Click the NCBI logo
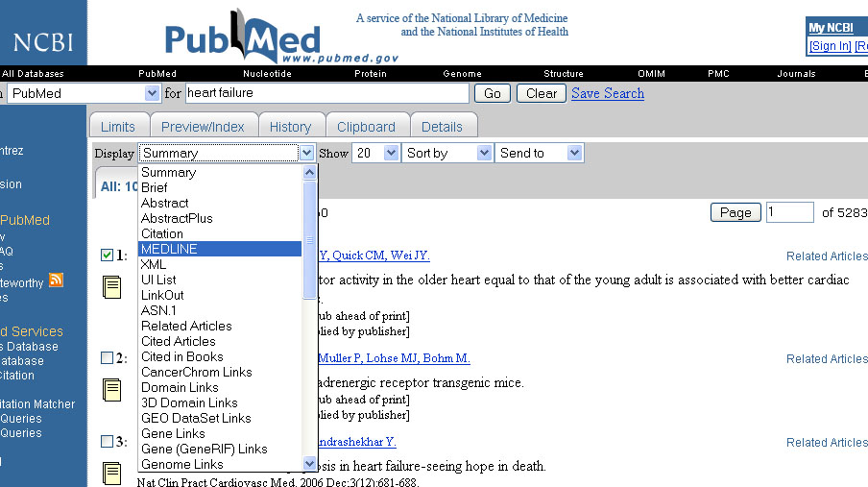The image size is (868, 487). pos(43,41)
